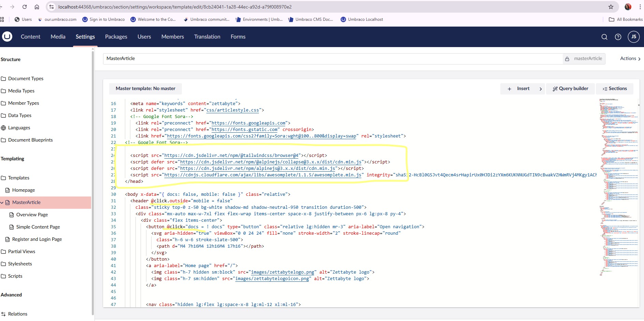Expand the Insert dropdown arrow
Viewport: 644px width, 321px height.
(541, 89)
